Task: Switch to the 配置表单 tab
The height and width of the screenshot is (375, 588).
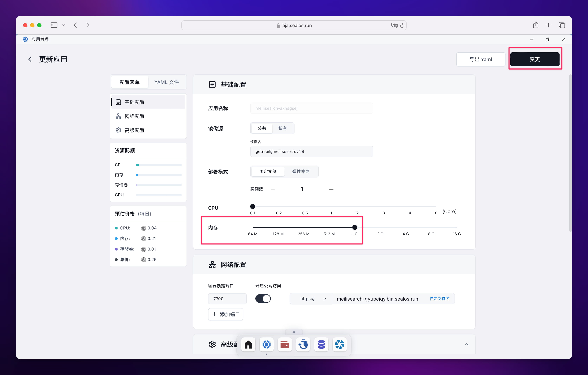Action: (130, 82)
